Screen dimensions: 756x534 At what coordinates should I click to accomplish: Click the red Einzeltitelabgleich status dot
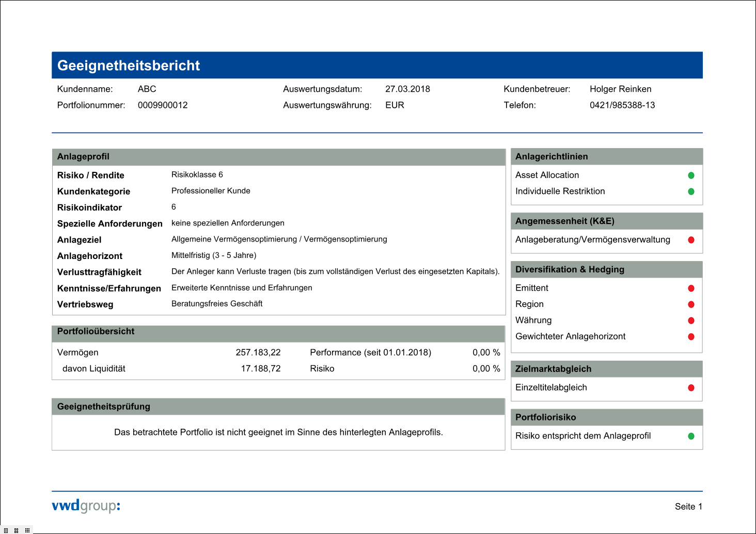click(691, 388)
